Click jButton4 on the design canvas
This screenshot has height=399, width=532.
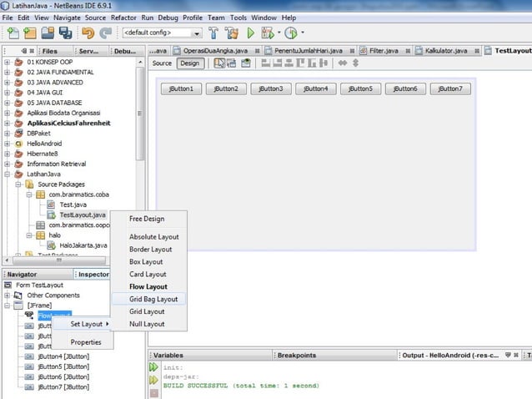click(315, 88)
